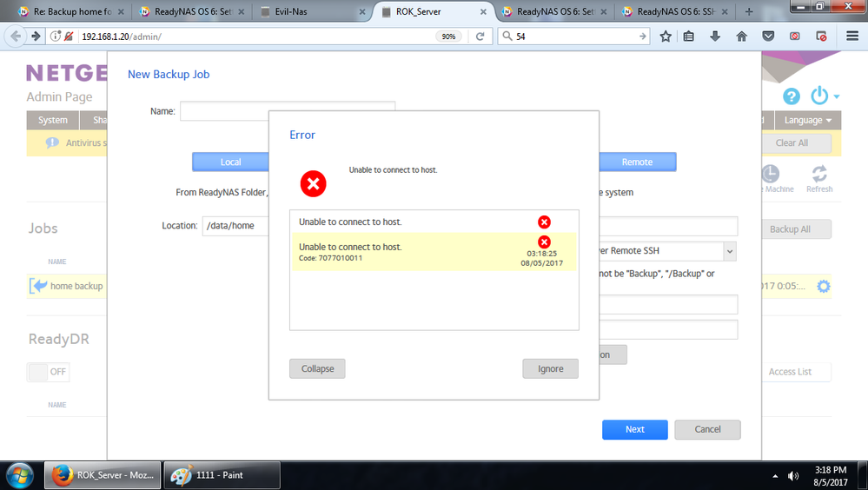The height and width of the screenshot is (490, 868).
Task: Click the Firefox bookmark star icon
Action: tap(666, 36)
